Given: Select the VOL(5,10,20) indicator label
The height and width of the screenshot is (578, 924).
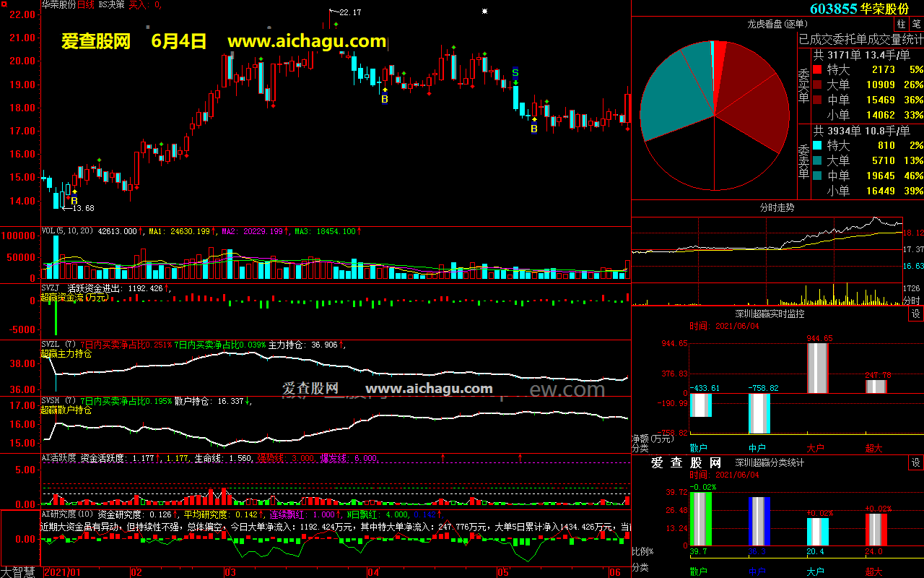Looking at the screenshot, I should (68, 231).
